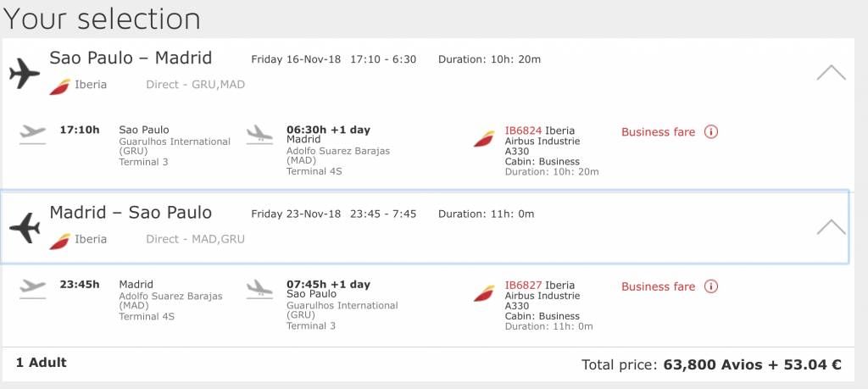This screenshot has height=389, width=868.
Task: Click the airplane icon beside Madrid – Sao Paulo
Action: [25, 228]
